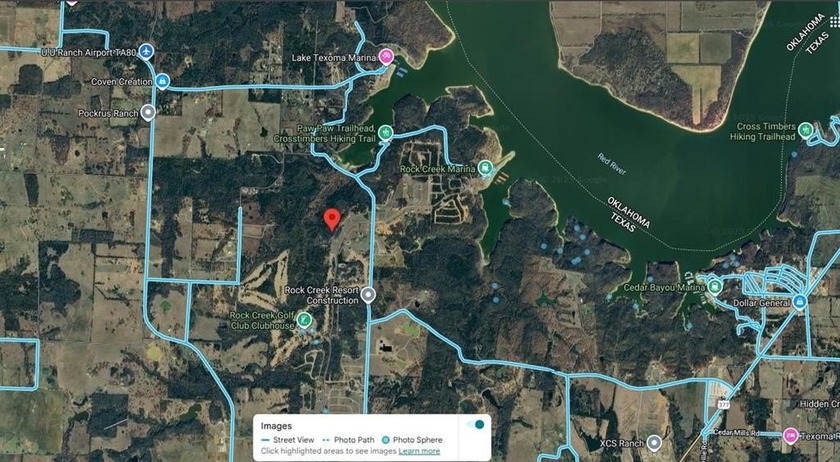Click the red dropped location pin

click(332, 220)
